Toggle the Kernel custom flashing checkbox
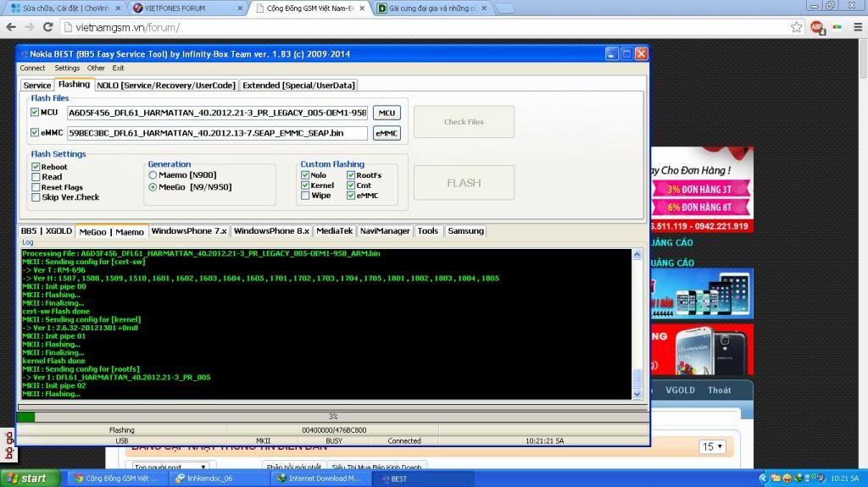The width and height of the screenshot is (868, 487). tap(305, 185)
